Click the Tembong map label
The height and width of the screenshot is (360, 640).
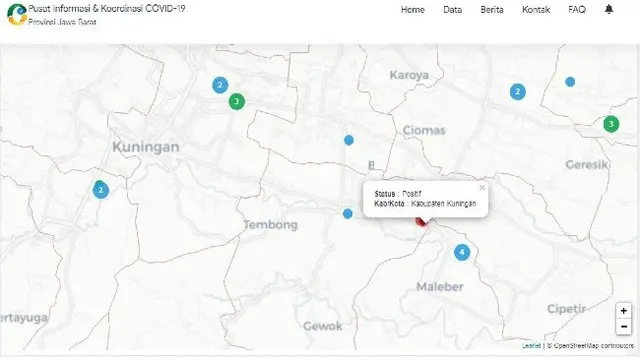(x=271, y=224)
